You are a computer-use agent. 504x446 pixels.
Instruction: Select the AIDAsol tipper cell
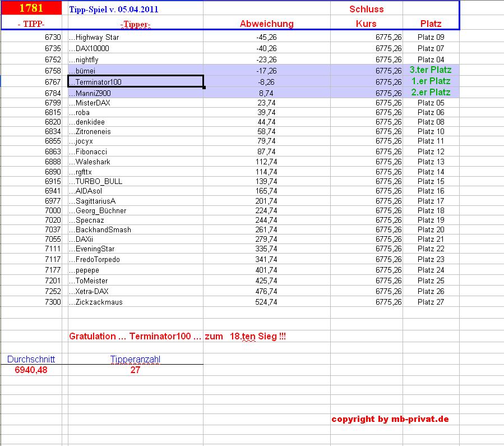pos(135,191)
